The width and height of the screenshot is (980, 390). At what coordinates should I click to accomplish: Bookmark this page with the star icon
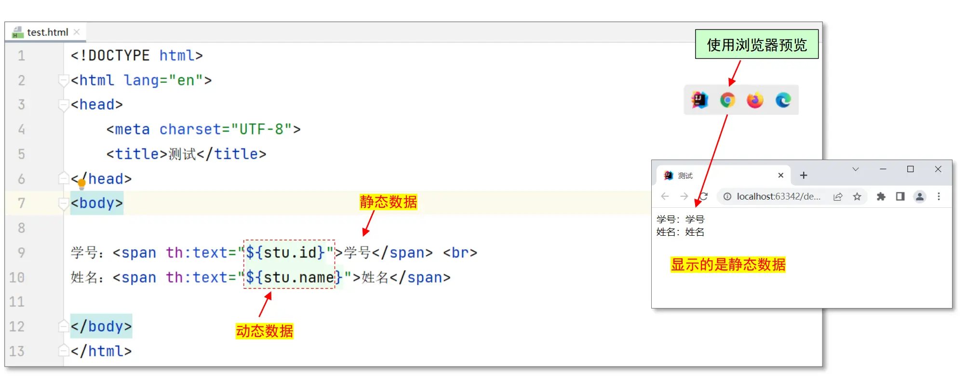857,196
